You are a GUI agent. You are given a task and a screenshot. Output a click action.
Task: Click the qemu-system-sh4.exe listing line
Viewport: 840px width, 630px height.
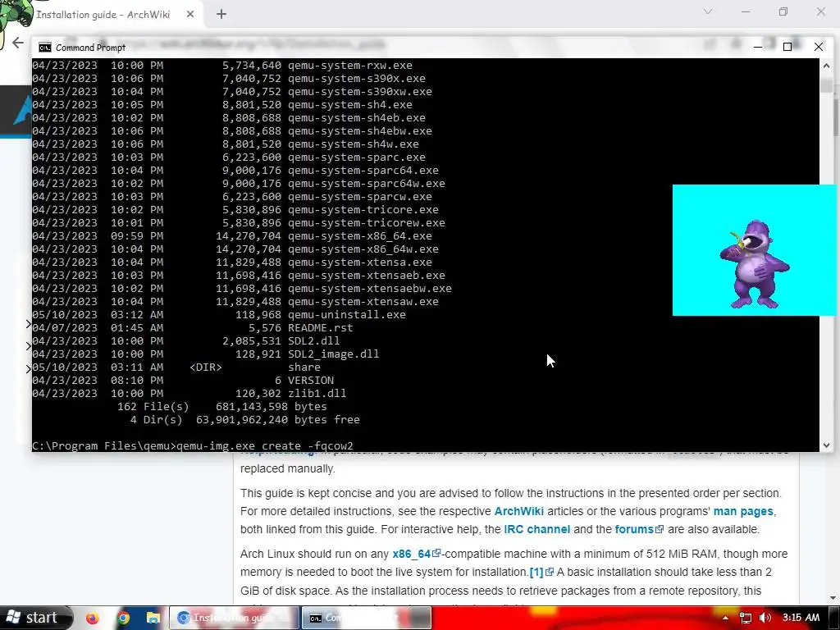(222, 105)
